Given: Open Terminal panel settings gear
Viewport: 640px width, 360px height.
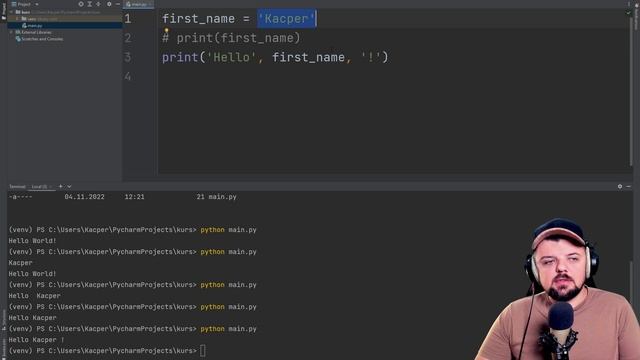Looking at the screenshot, I should pos(620,186).
